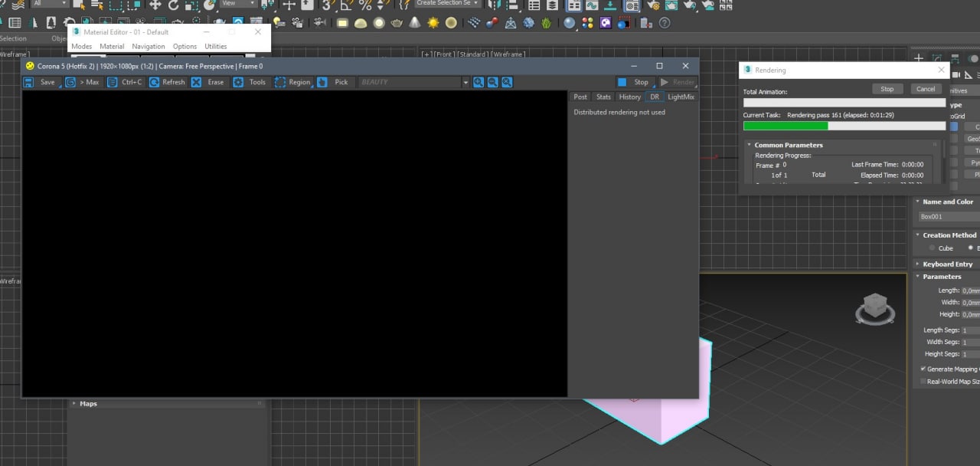The height and width of the screenshot is (466, 980).
Task: Switch to the Post tab
Action: pos(580,97)
